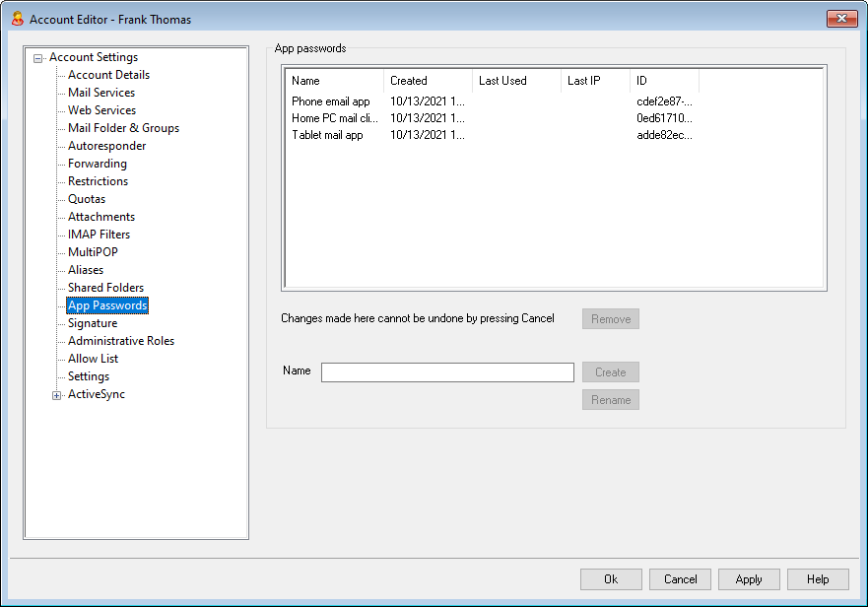
Task: Sort by the Created column header
Action: click(428, 81)
